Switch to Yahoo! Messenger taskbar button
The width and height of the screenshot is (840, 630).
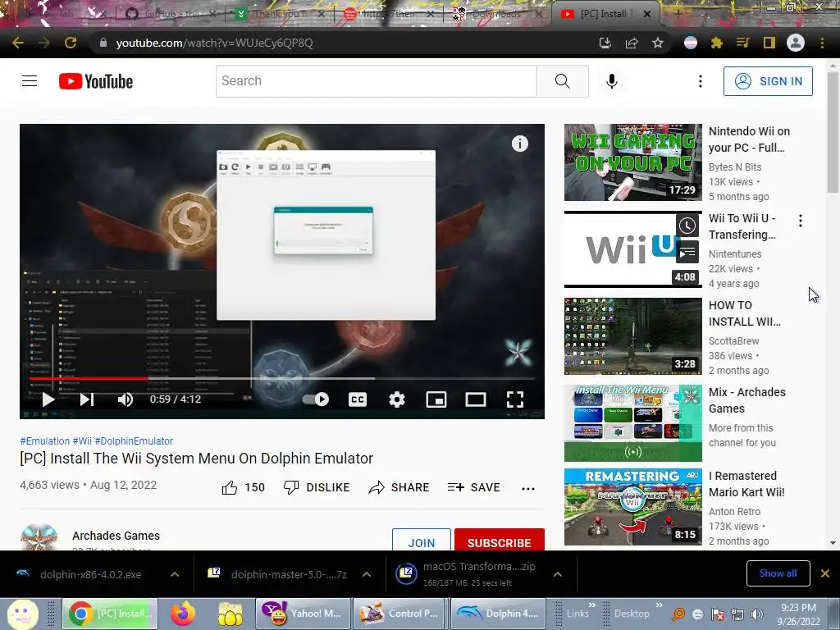[304, 614]
